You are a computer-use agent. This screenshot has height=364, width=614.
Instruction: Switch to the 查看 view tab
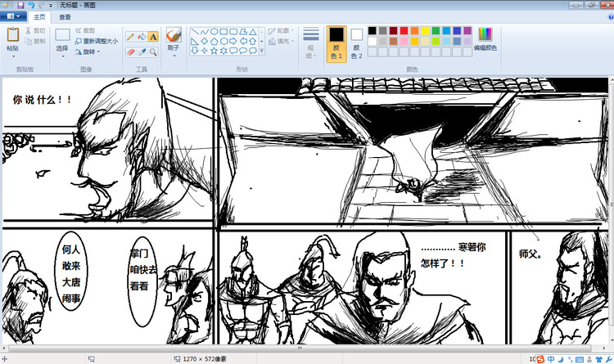(65, 16)
